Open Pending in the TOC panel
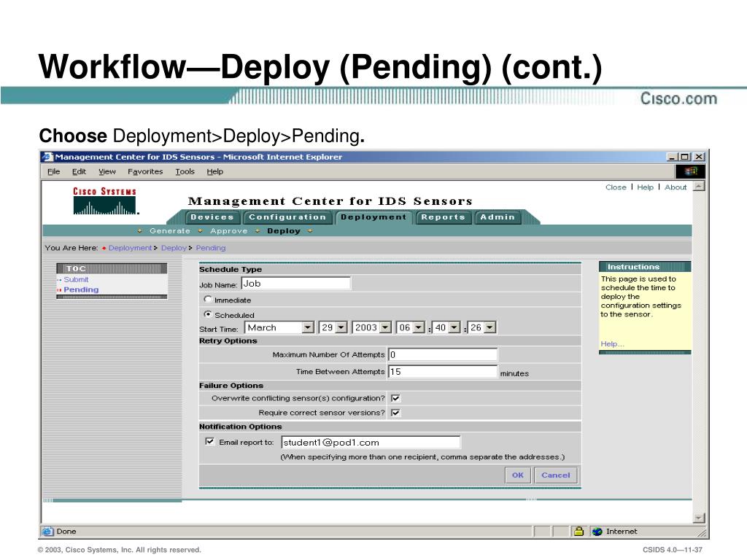Image resolution: width=747 pixels, height=560 pixels. click(81, 289)
